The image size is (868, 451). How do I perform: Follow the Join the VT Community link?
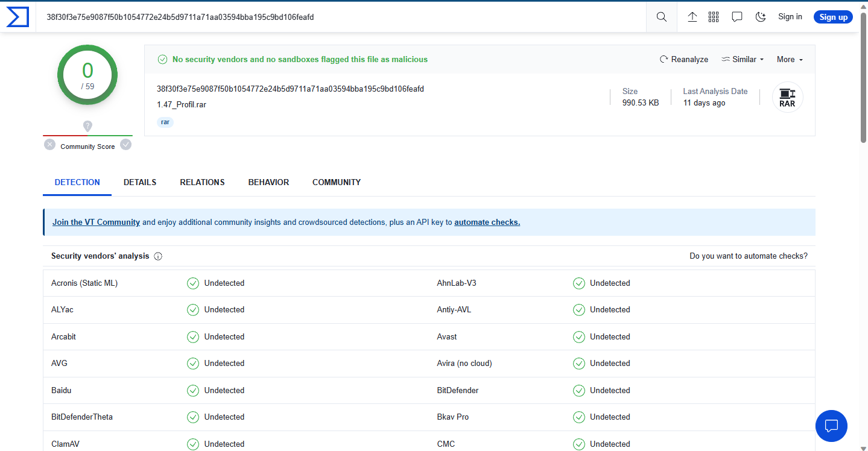[96, 222]
